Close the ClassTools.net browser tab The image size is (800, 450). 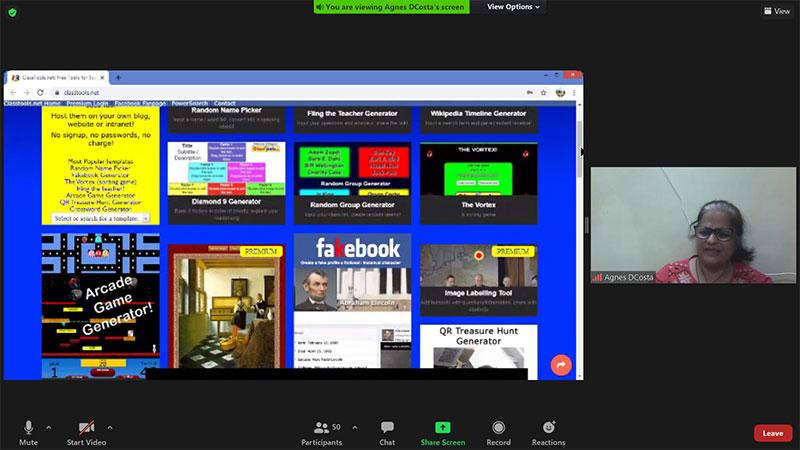coord(102,78)
